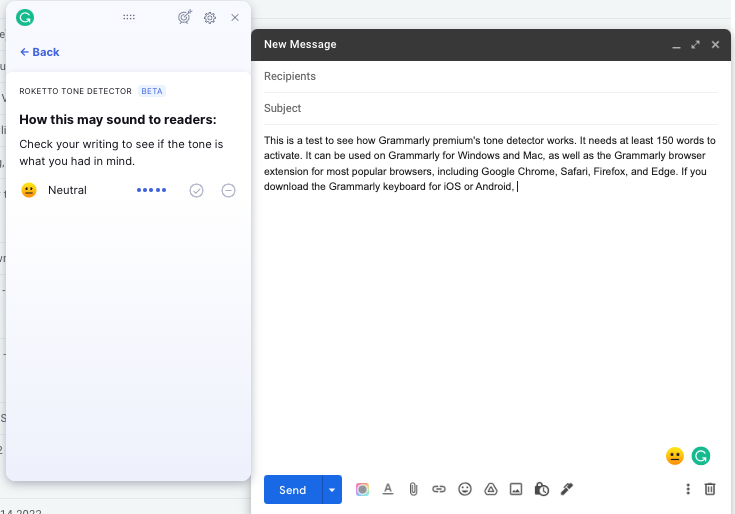Select the Neutral tone row label

point(68,190)
